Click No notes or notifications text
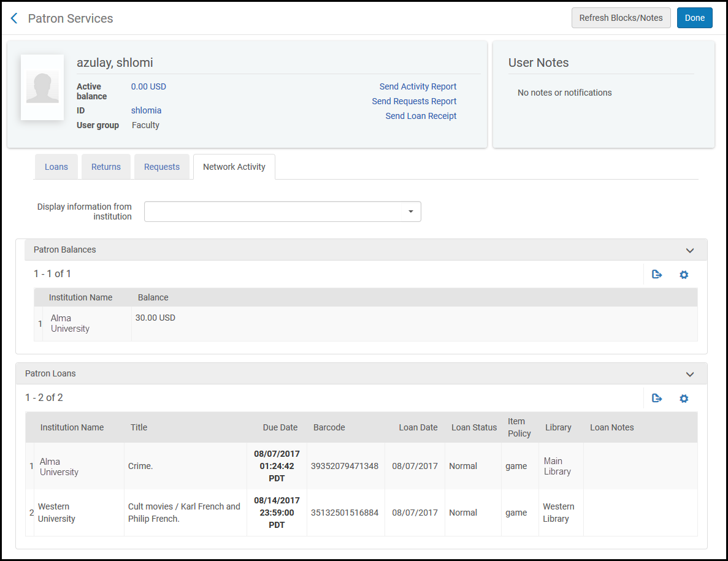Screen dimensions: 728x561 (565, 93)
